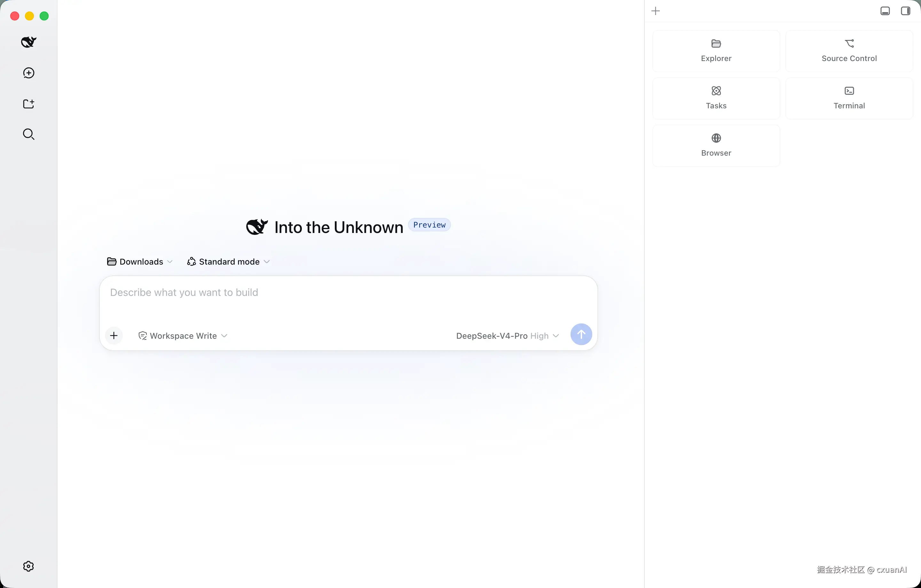921x588 pixels.
Task: Change the Workspace Write permission dropdown
Action: tap(183, 336)
